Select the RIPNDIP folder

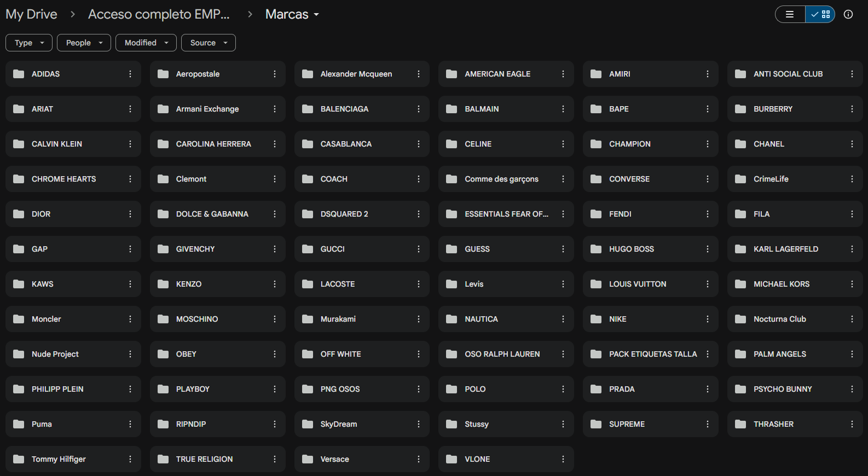click(x=218, y=424)
